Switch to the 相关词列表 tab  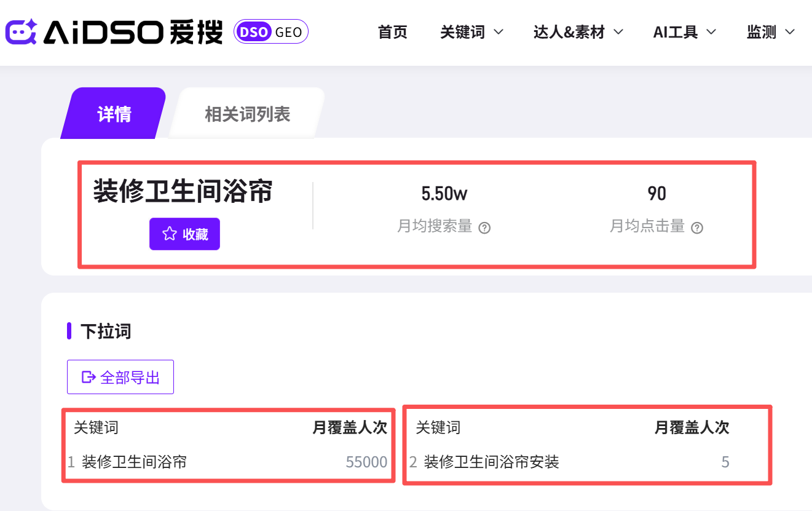[x=247, y=114]
